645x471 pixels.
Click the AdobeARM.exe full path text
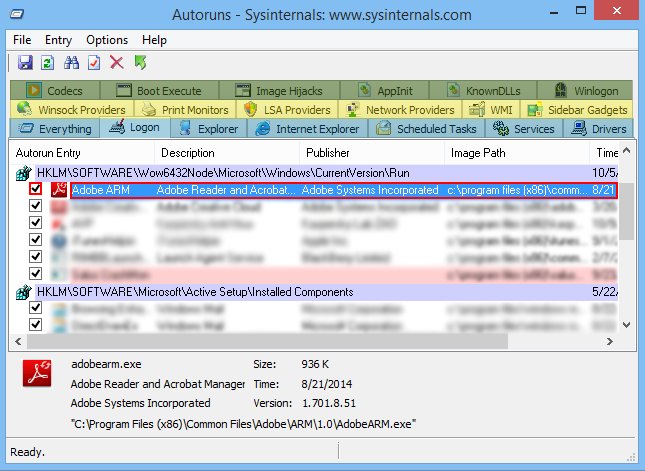coord(244,424)
